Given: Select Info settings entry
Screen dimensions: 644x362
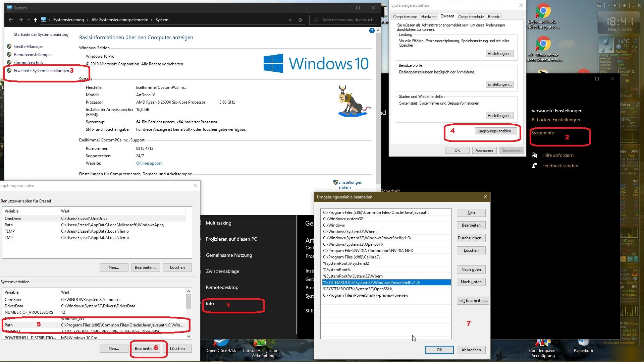Looking at the screenshot, I should (x=210, y=303).
